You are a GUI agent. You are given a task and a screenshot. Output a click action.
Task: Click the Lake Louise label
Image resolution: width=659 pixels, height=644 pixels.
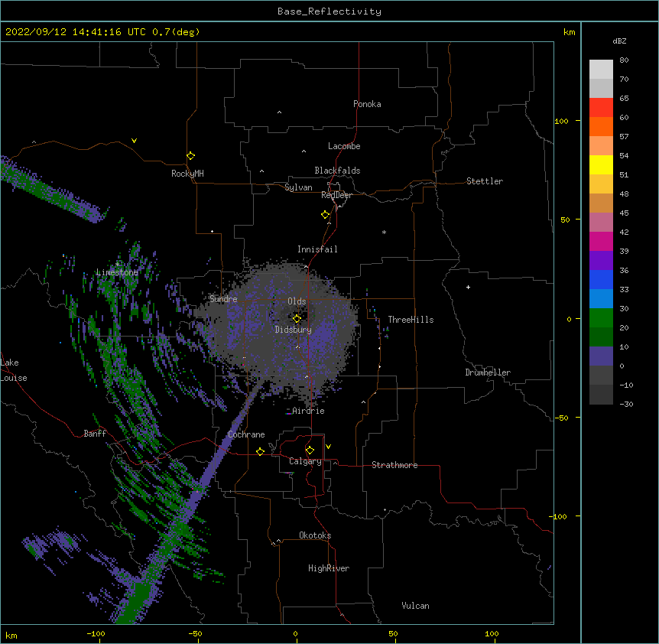coord(14,370)
